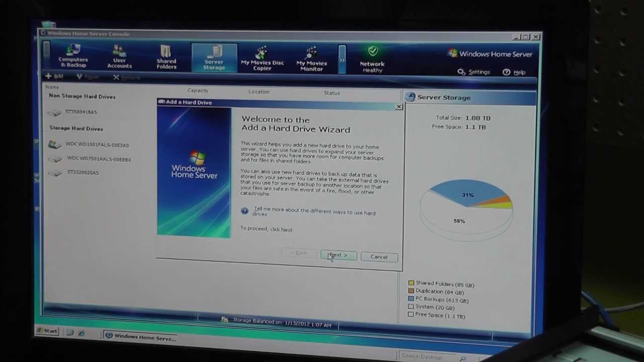Open the Help link
This screenshot has width=644, height=362.
514,72
